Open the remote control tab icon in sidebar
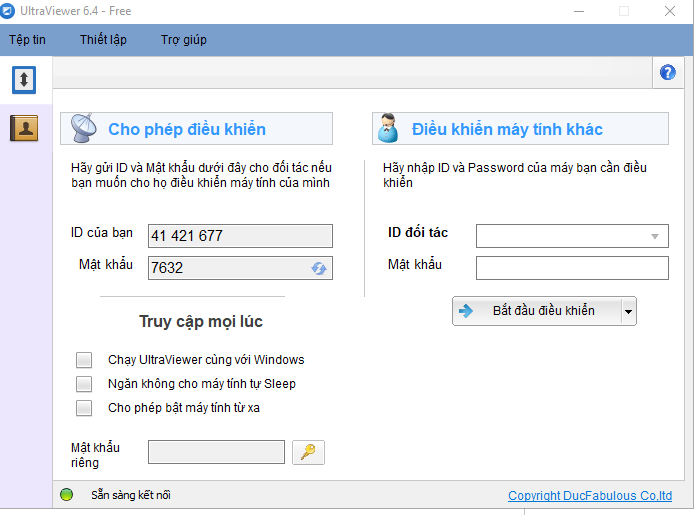The image size is (697, 515). (x=24, y=80)
